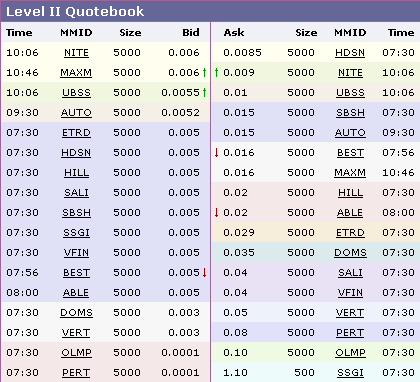Click the Ask column header
Screen dimensions: 420x382
(x=234, y=32)
